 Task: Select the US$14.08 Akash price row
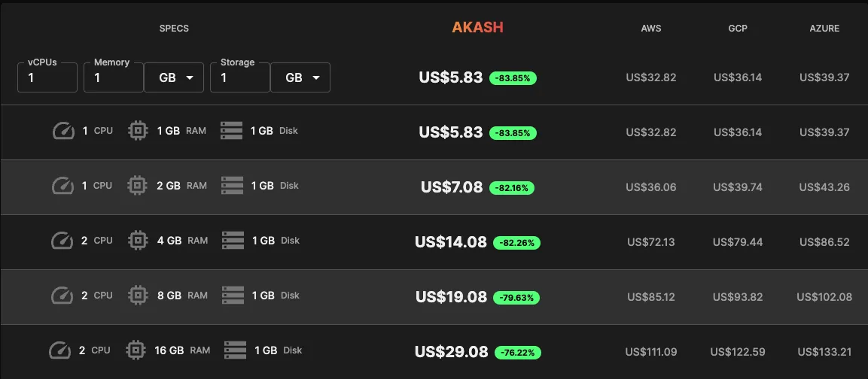point(434,242)
